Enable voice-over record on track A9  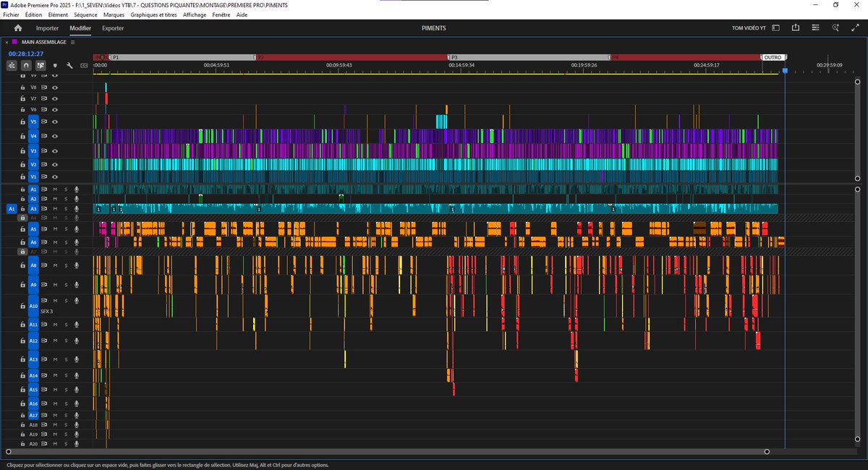(76, 285)
